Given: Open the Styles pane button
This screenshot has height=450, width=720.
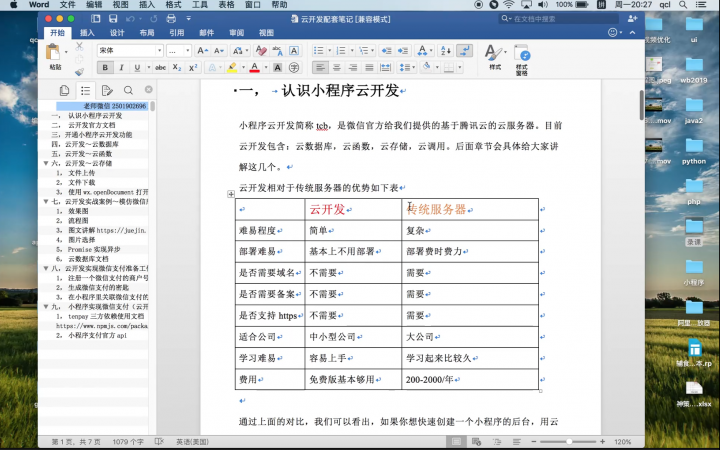Looking at the screenshot, I should [x=522, y=60].
